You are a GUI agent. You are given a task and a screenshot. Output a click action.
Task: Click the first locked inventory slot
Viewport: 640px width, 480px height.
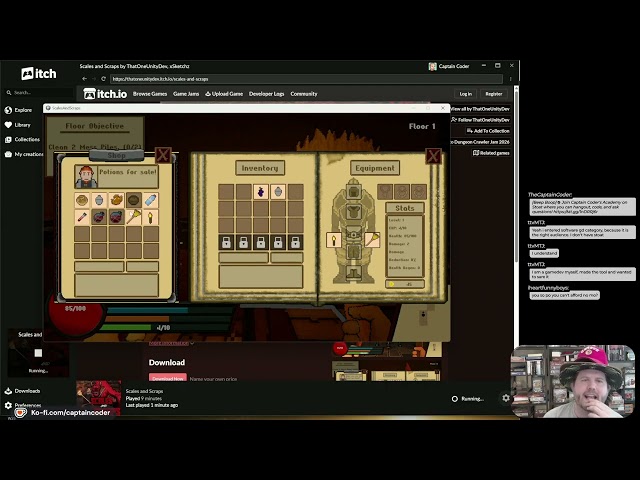point(226,242)
